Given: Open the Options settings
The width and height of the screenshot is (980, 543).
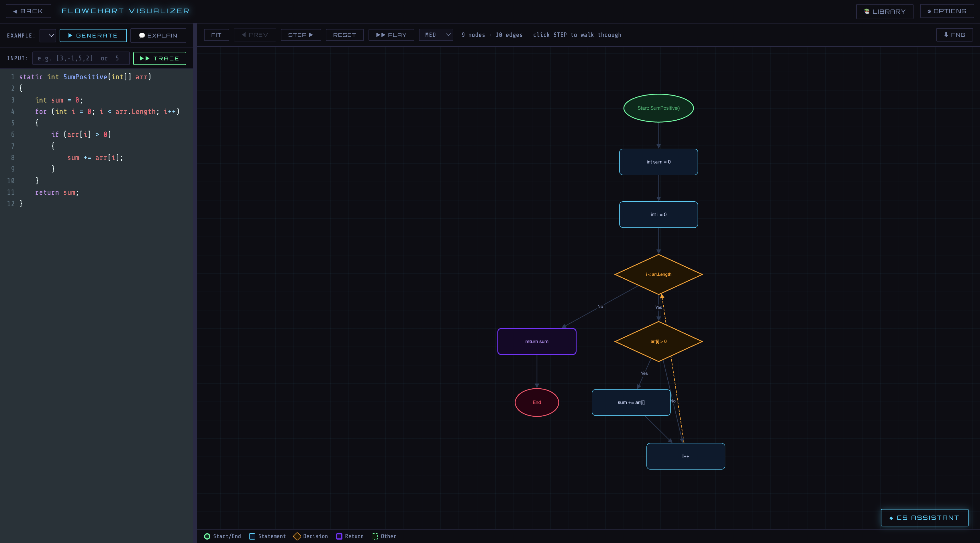Looking at the screenshot, I should (947, 11).
